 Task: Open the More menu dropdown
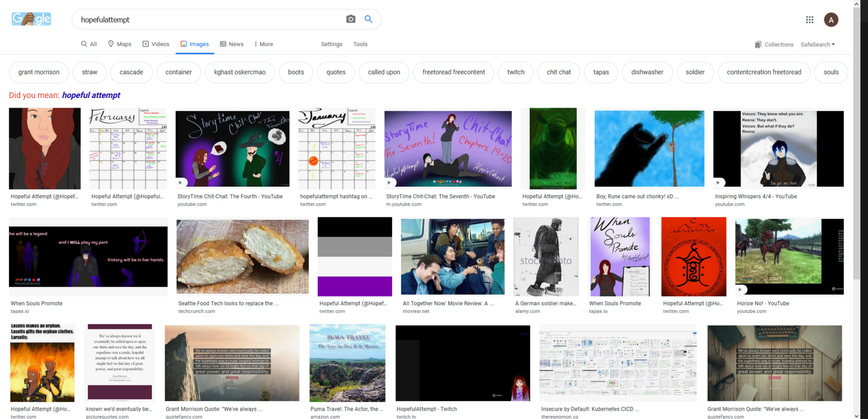point(264,44)
